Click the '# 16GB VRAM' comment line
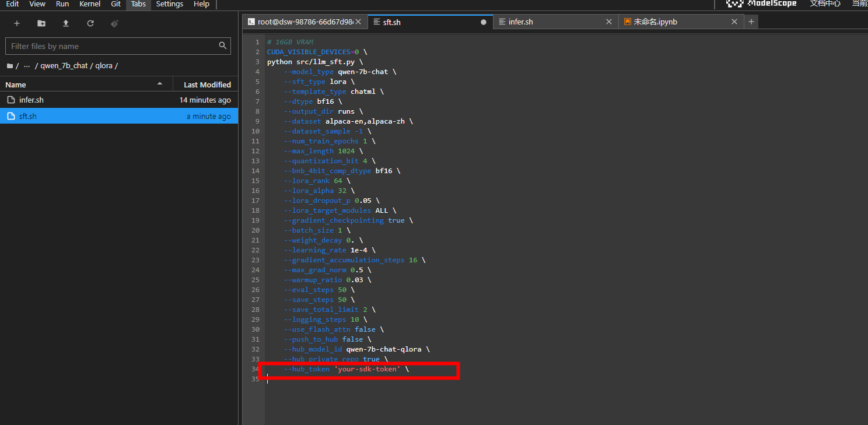Screen dimensions: 868x425 pyautogui.click(x=290, y=42)
